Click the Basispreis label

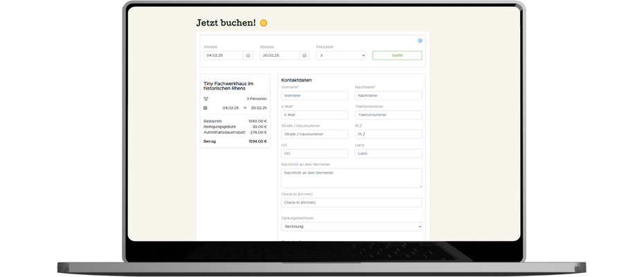(211, 121)
